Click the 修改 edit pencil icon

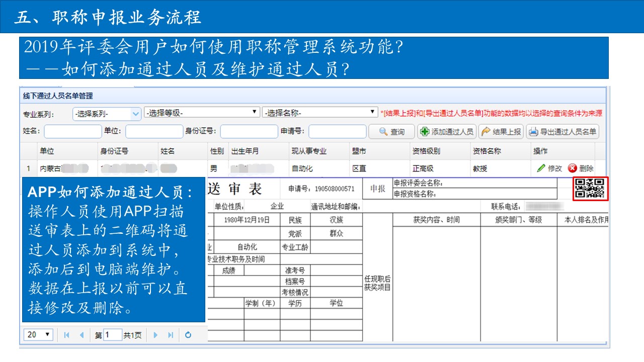pos(541,168)
